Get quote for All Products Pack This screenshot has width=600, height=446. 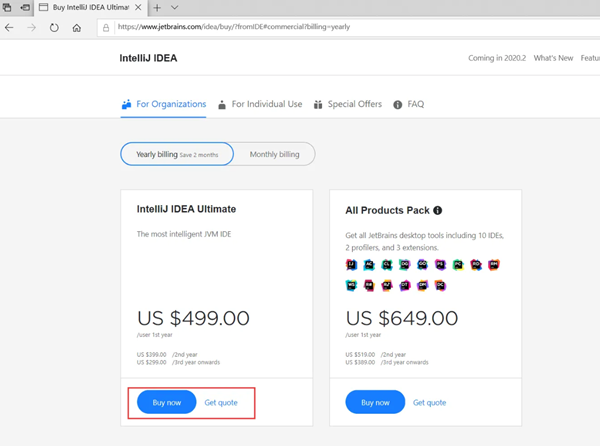pos(430,402)
